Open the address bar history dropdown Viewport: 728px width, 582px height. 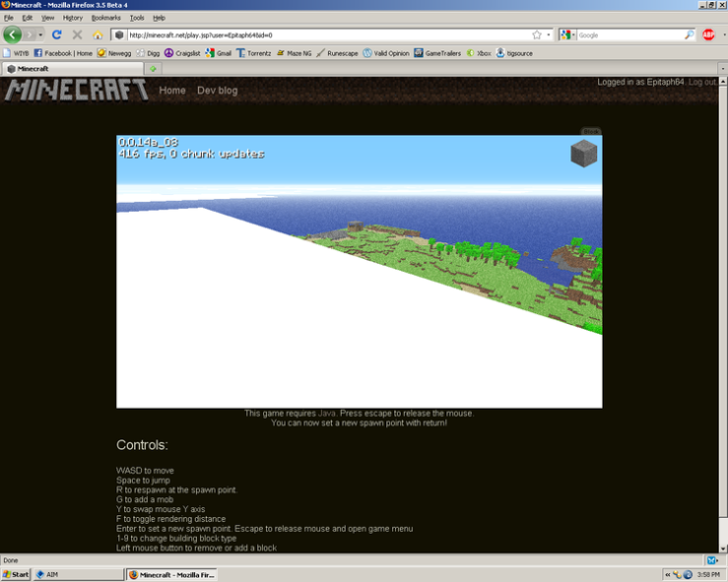click(549, 34)
